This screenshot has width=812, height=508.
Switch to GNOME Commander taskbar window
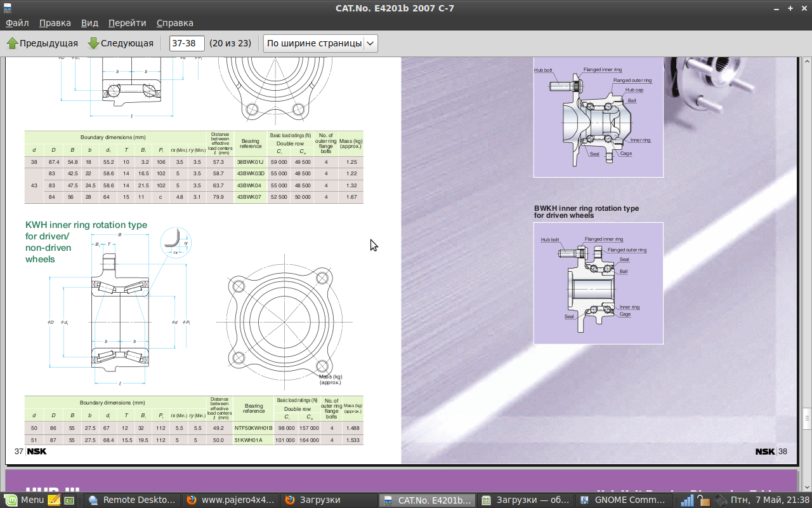[x=622, y=500]
